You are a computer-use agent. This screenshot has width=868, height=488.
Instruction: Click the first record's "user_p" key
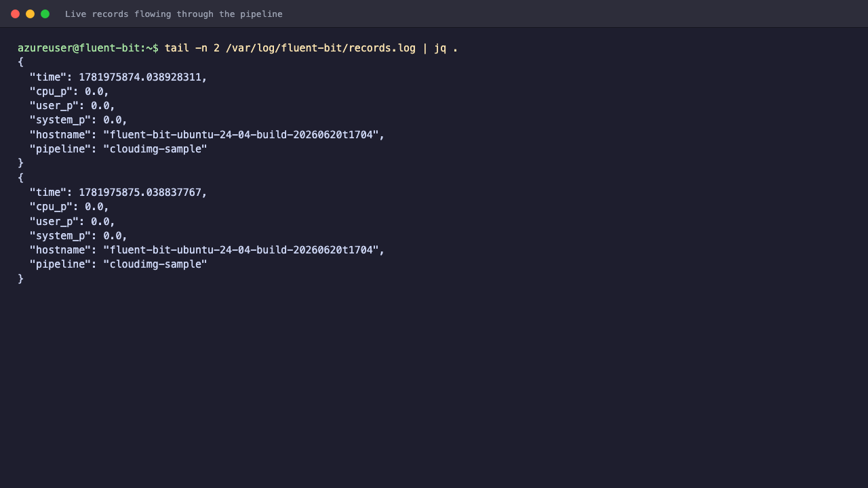coord(54,106)
